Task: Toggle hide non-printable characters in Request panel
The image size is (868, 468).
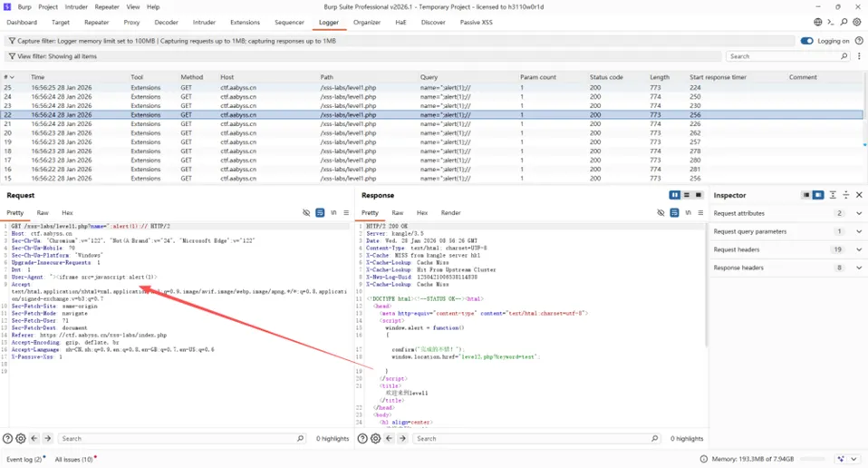Action: pyautogui.click(x=306, y=212)
